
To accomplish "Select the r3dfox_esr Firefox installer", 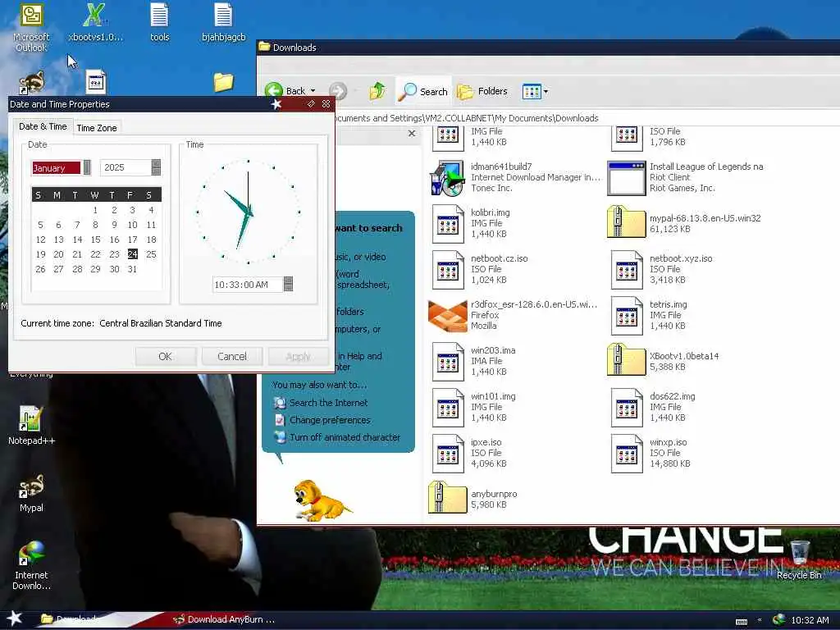I will point(513,315).
